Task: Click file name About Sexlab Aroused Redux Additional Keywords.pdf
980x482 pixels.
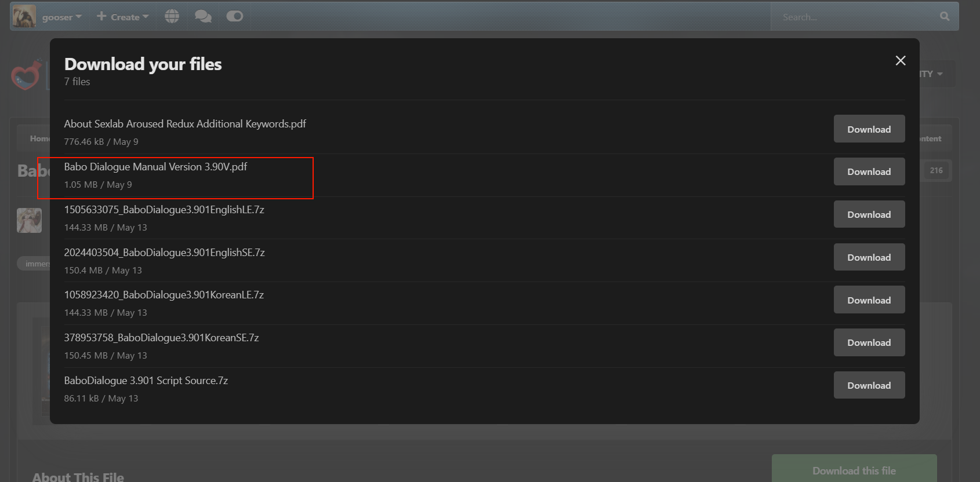Action: (185, 124)
